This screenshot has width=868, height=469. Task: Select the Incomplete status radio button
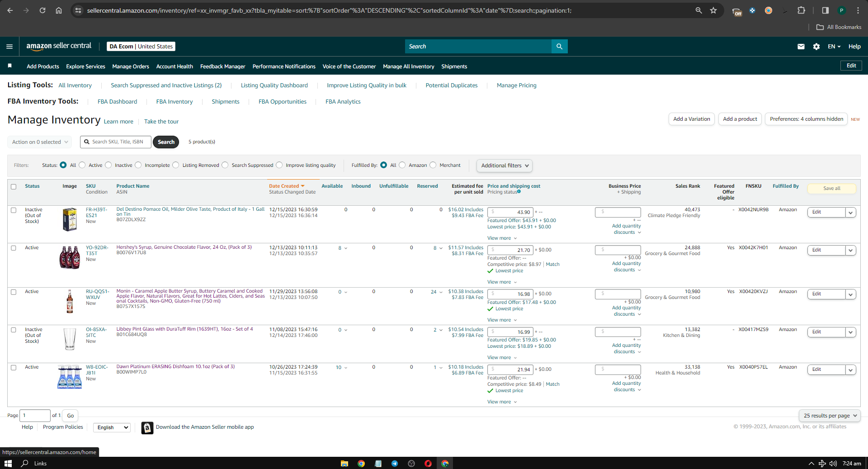138,165
